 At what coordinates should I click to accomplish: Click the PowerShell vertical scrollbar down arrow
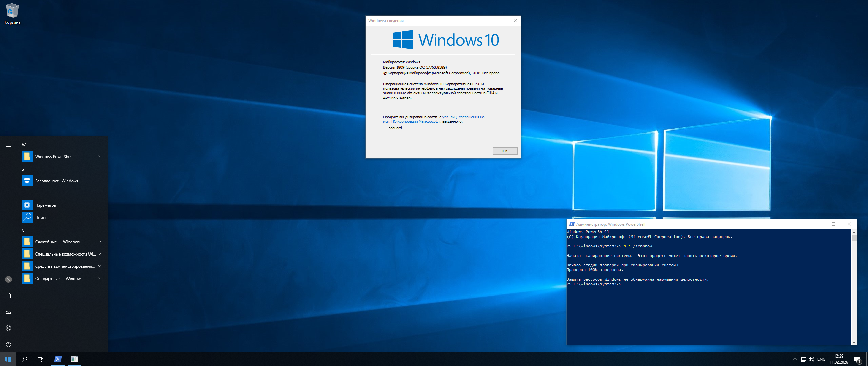(x=854, y=342)
